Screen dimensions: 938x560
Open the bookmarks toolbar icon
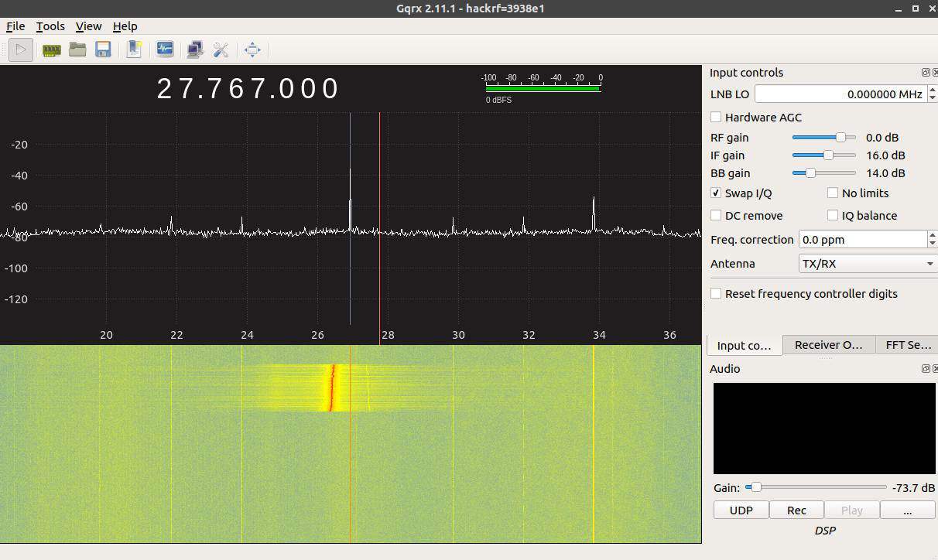pyautogui.click(x=134, y=50)
